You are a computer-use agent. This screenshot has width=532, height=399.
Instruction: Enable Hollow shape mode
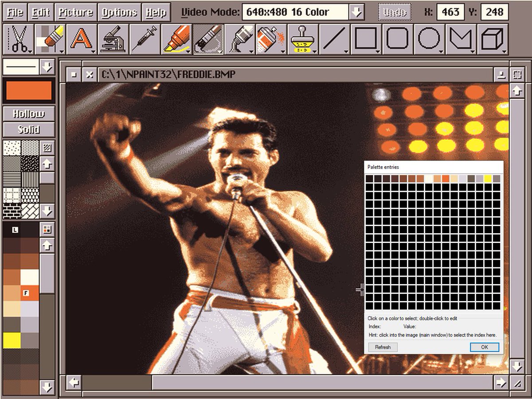tap(29, 113)
